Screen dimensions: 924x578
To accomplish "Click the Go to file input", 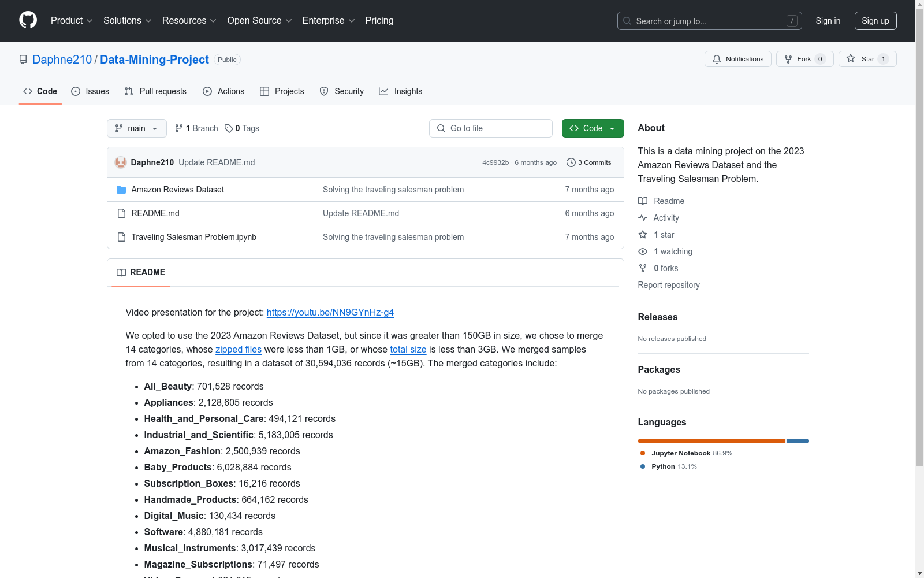I will click(x=491, y=128).
